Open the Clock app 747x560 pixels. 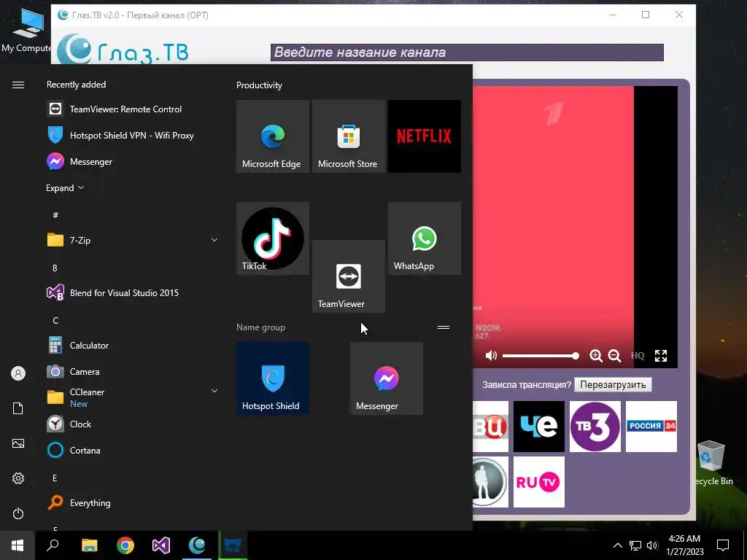[133, 424]
